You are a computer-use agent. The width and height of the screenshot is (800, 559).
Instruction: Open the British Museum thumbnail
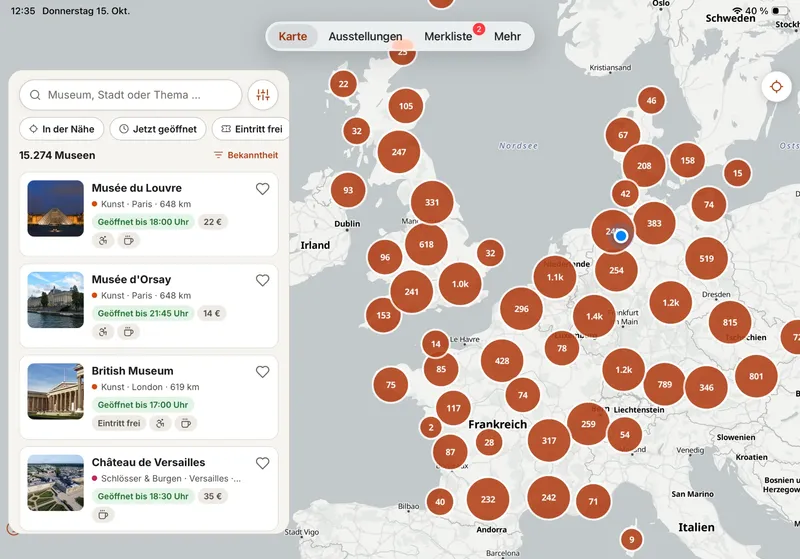[x=56, y=391]
